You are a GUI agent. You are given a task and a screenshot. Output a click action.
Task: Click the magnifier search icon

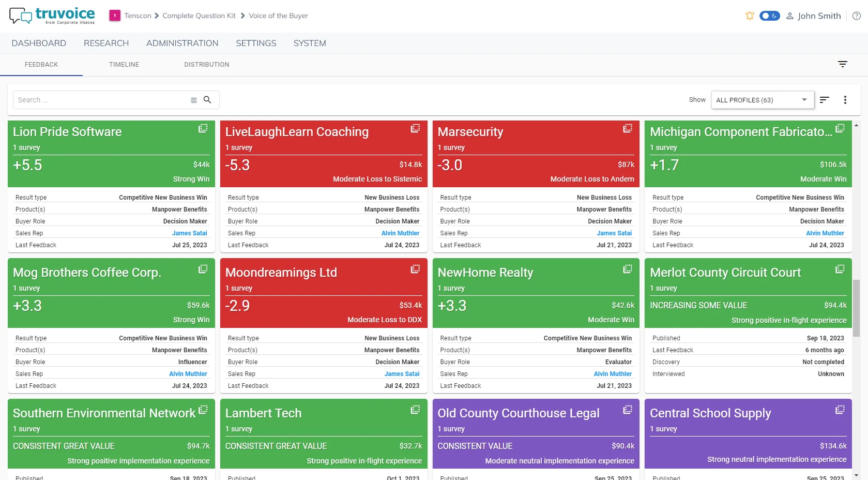(x=207, y=100)
